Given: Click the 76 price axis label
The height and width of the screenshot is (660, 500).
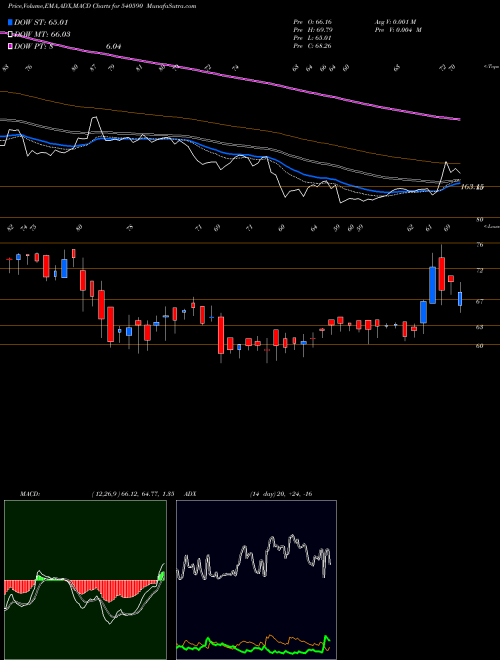Looking at the screenshot, I should point(480,245).
